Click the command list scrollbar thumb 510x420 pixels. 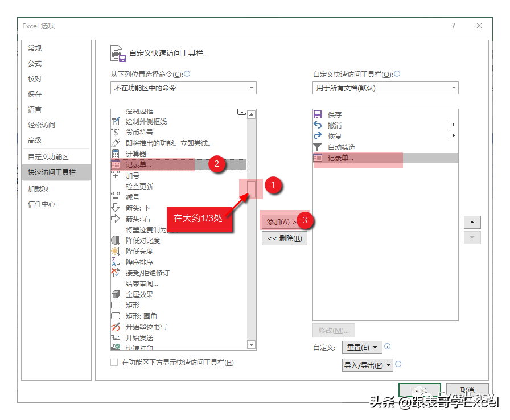coord(251,189)
